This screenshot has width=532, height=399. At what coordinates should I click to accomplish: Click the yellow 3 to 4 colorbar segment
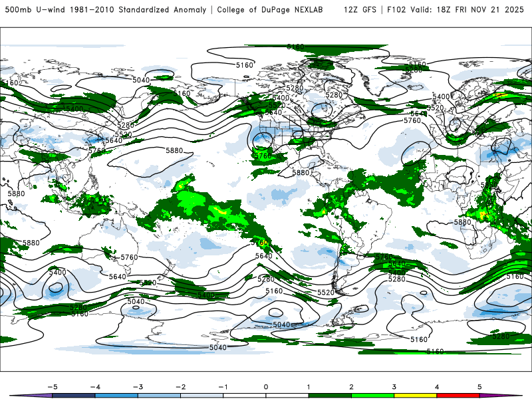415,396
